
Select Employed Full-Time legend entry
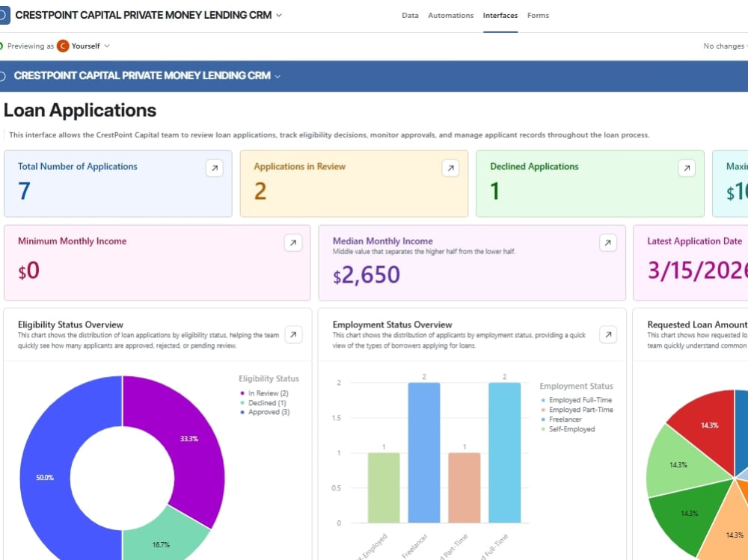pos(576,400)
